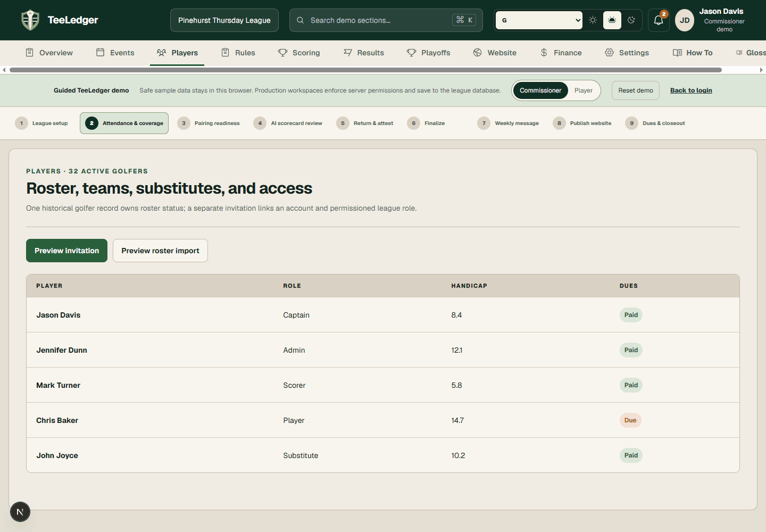
Task: Go to step 6 Finalize
Action: (426, 123)
